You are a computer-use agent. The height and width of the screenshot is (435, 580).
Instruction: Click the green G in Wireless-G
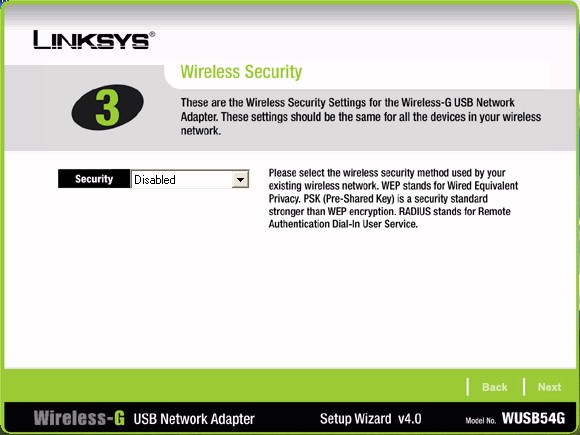(x=119, y=418)
